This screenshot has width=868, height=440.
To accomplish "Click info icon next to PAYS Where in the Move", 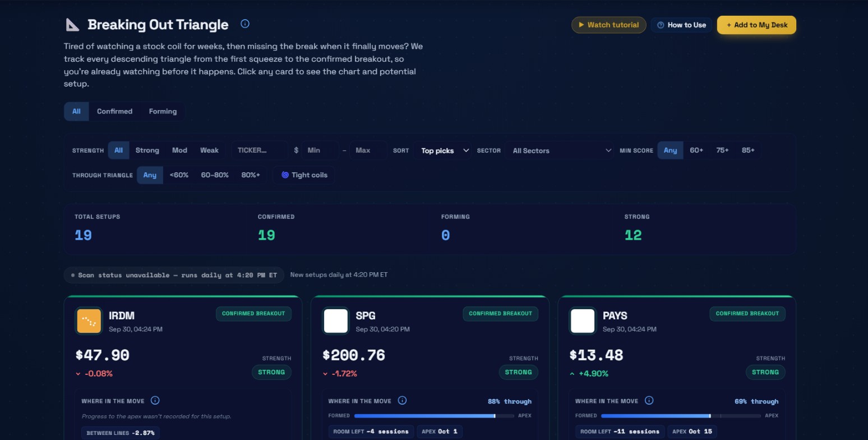I will pos(649,401).
